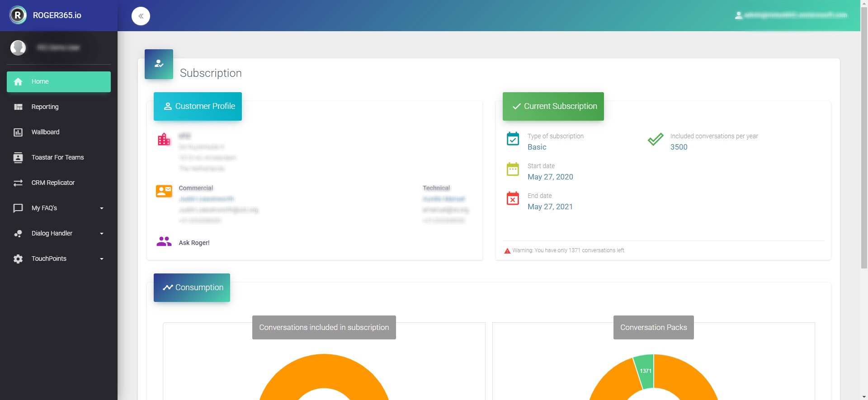Click the page vertical scrollbar
The image size is (868, 400).
click(864, 136)
